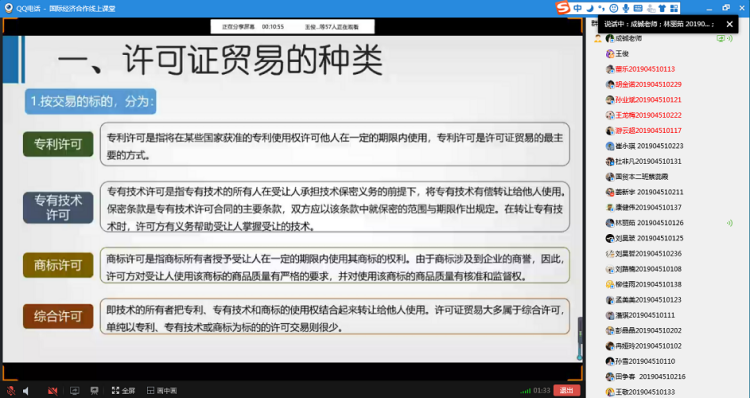Toggle the Sogou moon half-width icon
The height and width of the screenshot is (398, 750).
click(x=590, y=8)
